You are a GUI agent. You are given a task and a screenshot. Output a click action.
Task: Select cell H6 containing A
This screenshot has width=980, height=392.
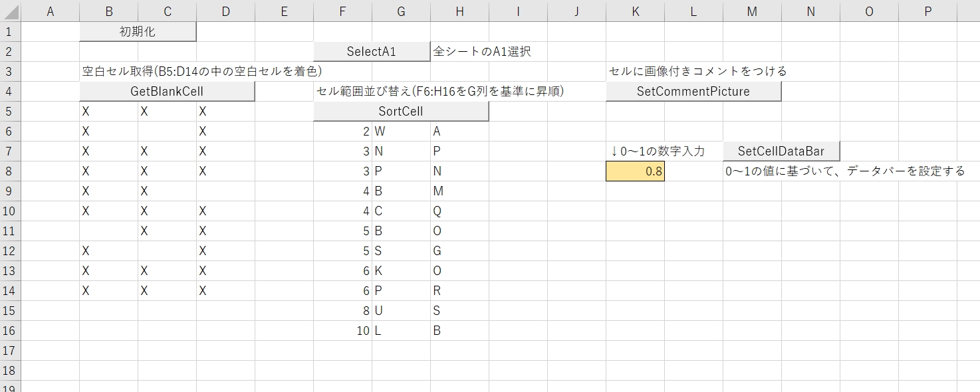tap(459, 131)
